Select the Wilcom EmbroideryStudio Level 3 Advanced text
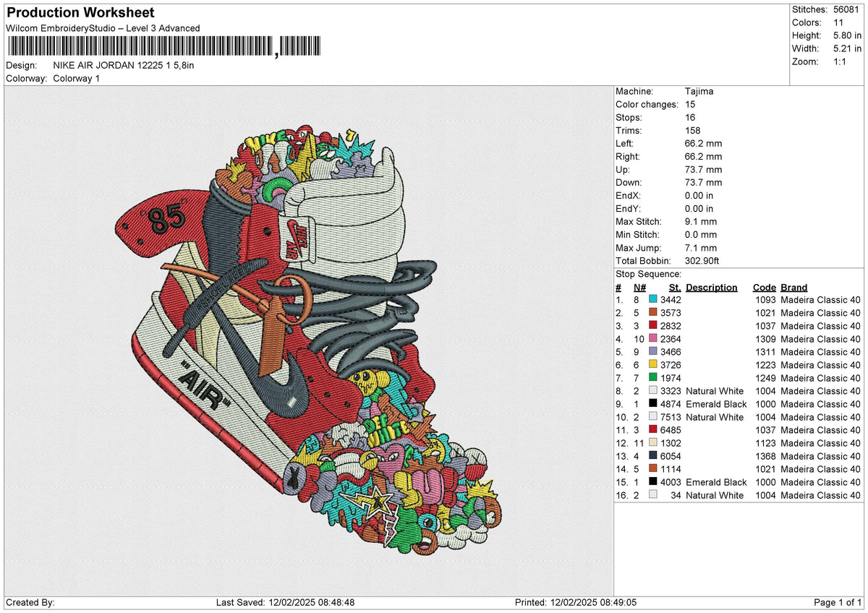 click(x=103, y=28)
